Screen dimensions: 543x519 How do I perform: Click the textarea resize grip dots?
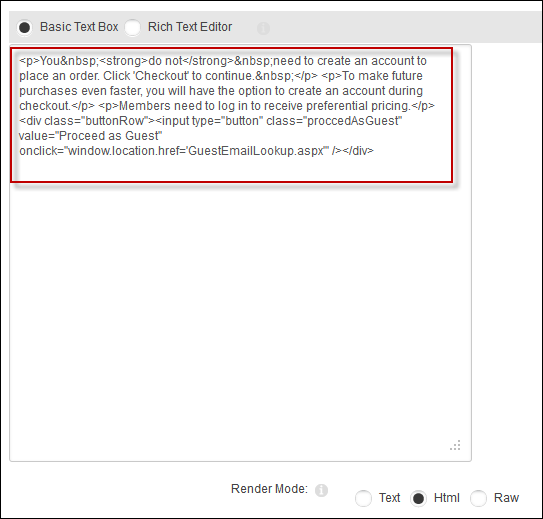(455, 445)
